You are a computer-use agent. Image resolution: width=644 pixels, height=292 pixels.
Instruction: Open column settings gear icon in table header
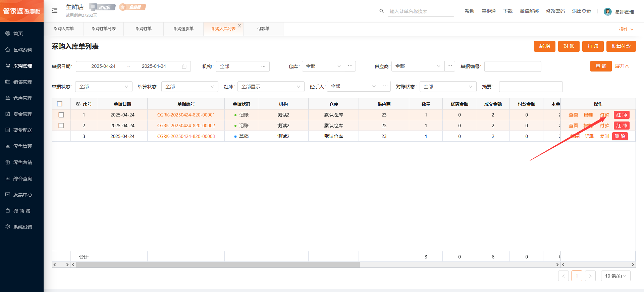pyautogui.click(x=78, y=104)
